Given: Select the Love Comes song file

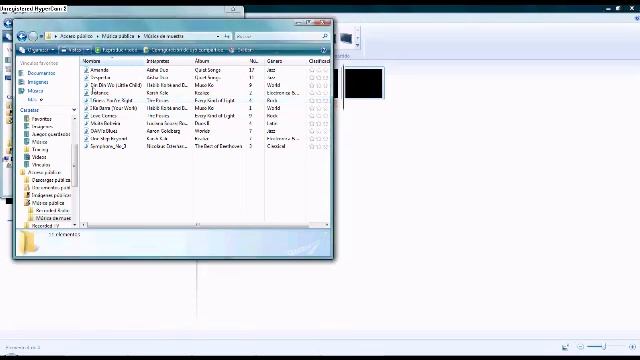Looking at the screenshot, I should click(103, 116).
